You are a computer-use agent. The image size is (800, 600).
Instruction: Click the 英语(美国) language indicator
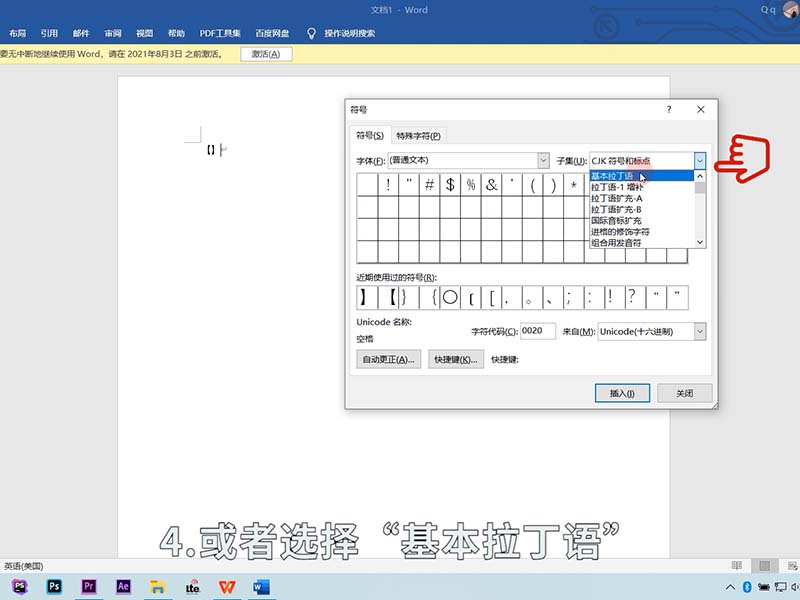pos(23,566)
